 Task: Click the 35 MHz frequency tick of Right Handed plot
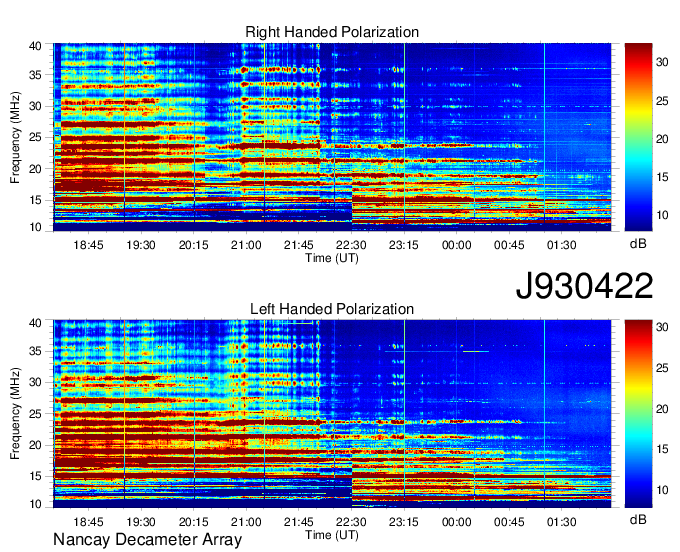click(x=36, y=75)
